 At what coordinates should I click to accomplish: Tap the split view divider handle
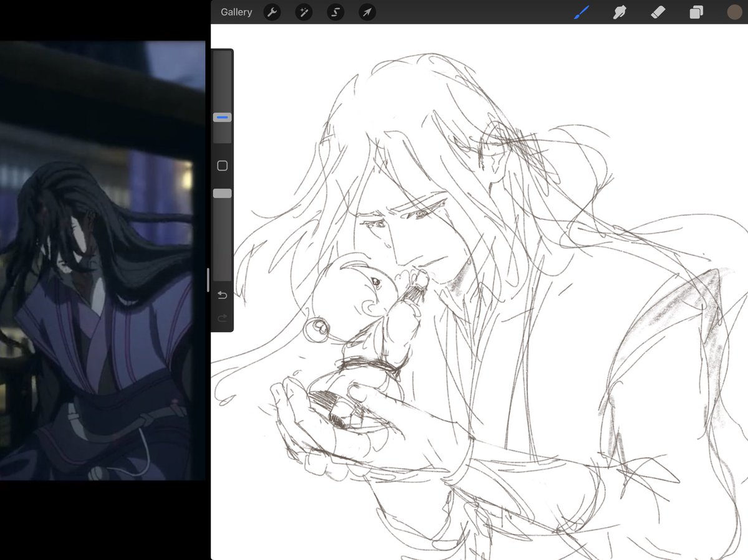tap(208, 280)
